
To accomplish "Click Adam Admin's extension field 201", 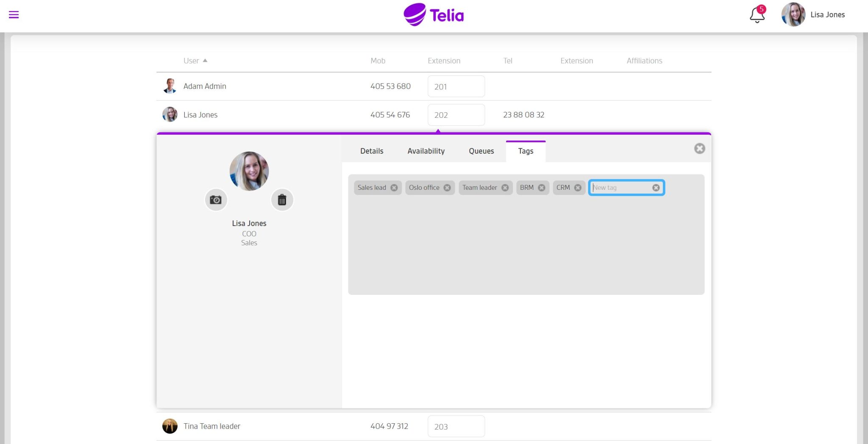I will [456, 86].
